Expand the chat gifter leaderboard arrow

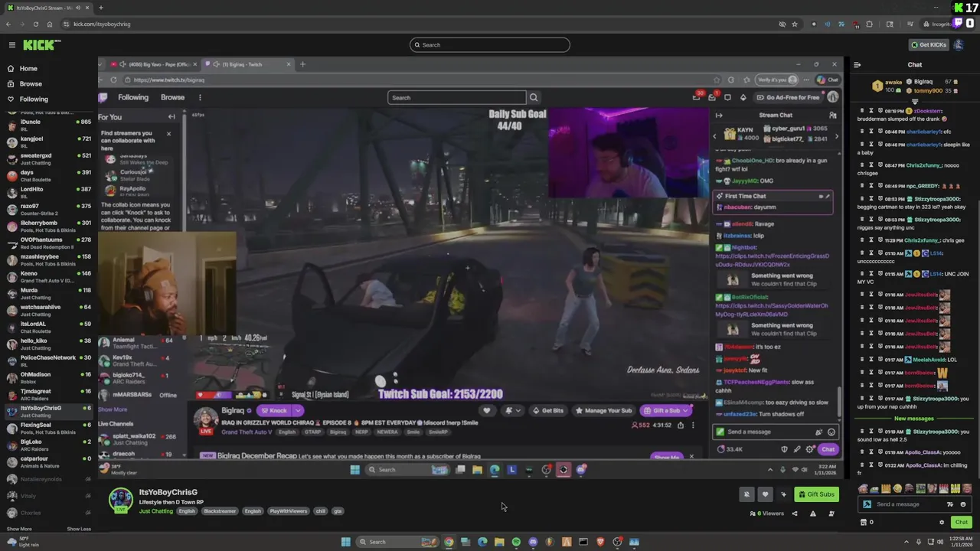click(x=915, y=102)
